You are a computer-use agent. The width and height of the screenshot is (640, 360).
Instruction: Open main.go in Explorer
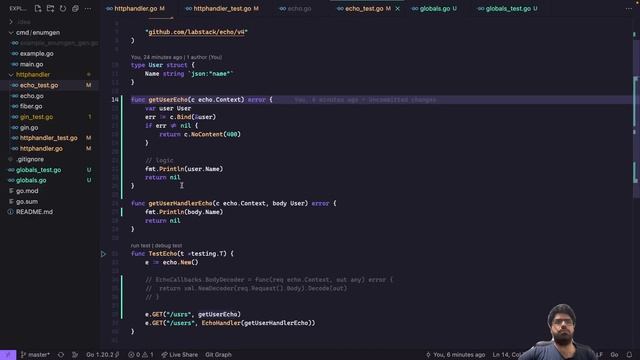click(x=31, y=64)
